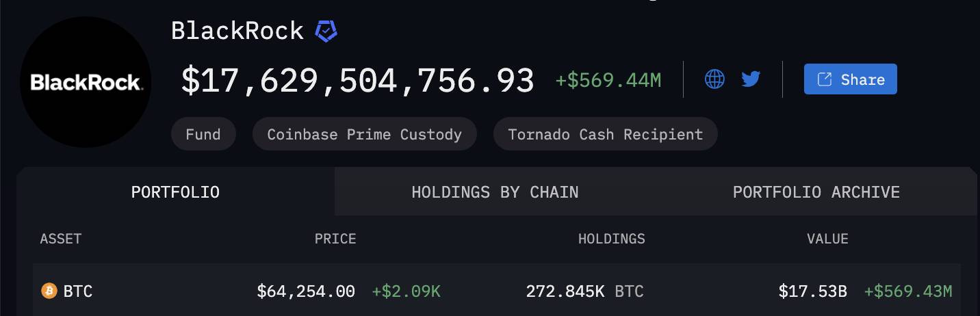980x316 pixels.
Task: Click the BlackRock circular logo
Action: (86, 82)
